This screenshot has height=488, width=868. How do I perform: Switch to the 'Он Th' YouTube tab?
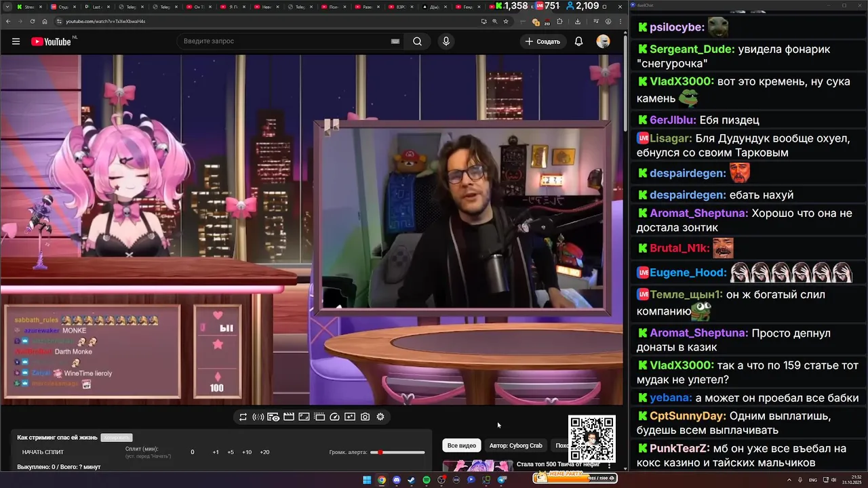click(199, 7)
